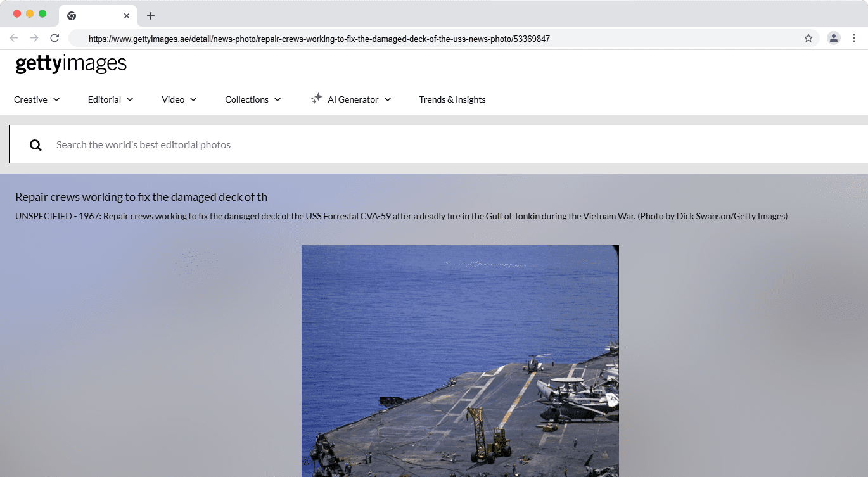Reload the page with the refresh icon

tap(54, 38)
